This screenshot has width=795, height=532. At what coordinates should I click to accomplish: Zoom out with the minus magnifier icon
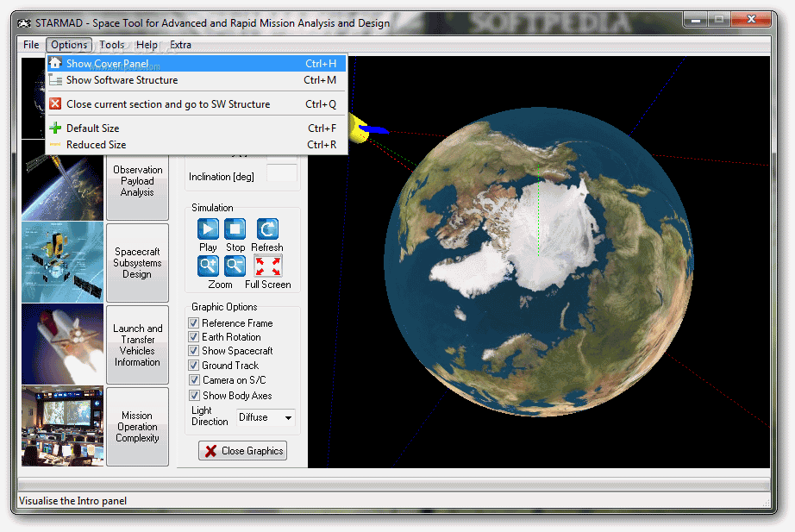coord(235,266)
